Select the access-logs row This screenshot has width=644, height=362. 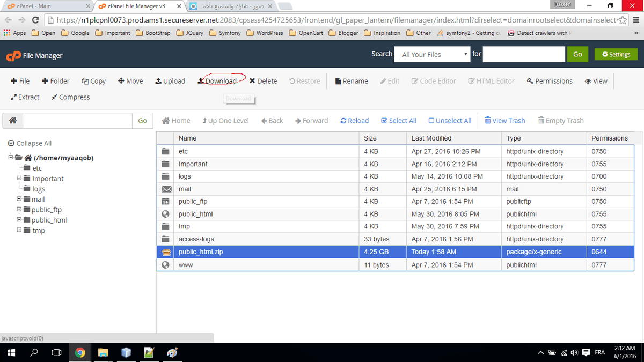click(x=395, y=239)
